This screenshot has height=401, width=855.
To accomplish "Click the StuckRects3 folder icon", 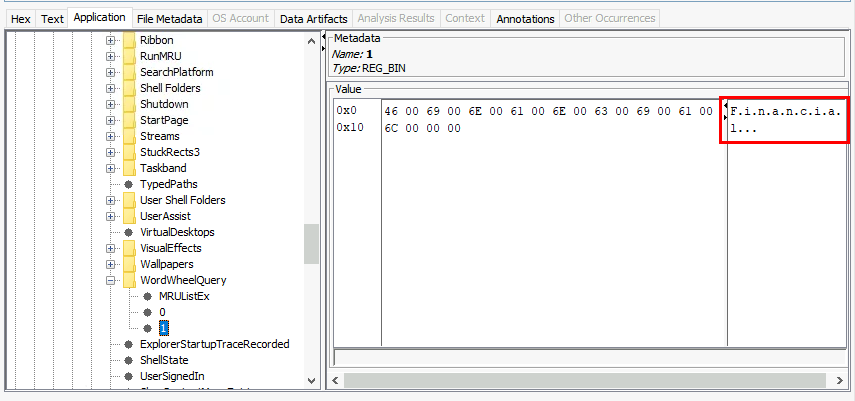I will [x=129, y=152].
